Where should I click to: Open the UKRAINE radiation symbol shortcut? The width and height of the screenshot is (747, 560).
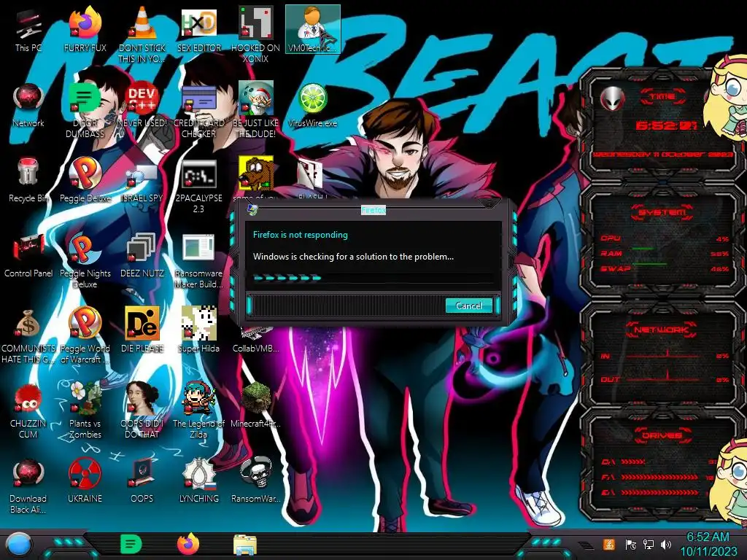pyautogui.click(x=85, y=481)
